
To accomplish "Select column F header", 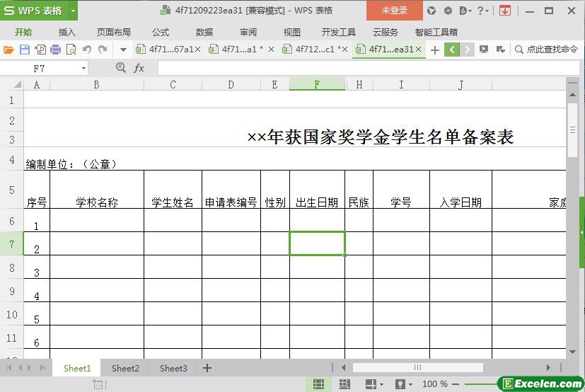I will pyautogui.click(x=317, y=85).
